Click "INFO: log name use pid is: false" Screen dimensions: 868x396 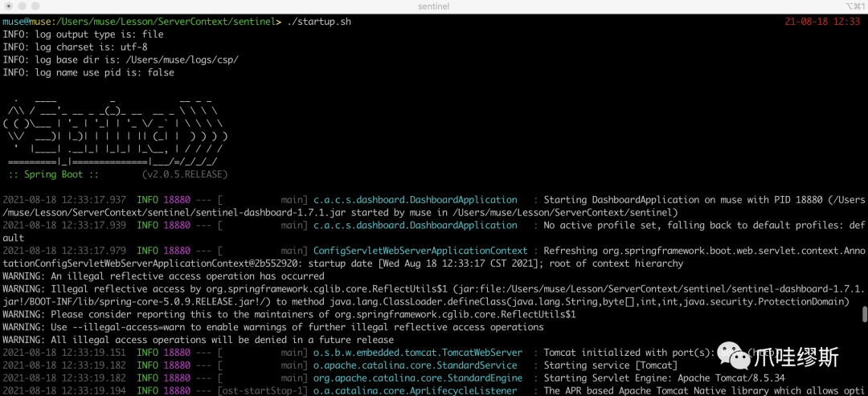pyautogui.click(x=88, y=72)
